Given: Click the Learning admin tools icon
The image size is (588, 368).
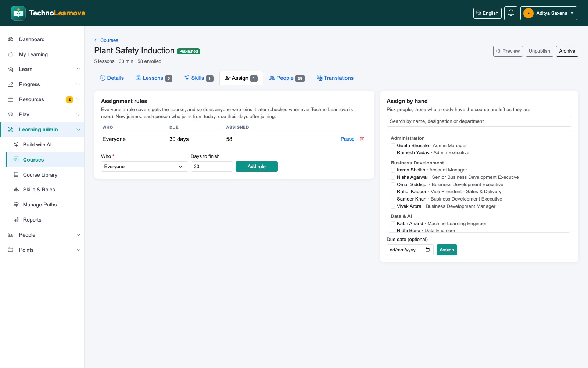Looking at the screenshot, I should pyautogui.click(x=11, y=130).
